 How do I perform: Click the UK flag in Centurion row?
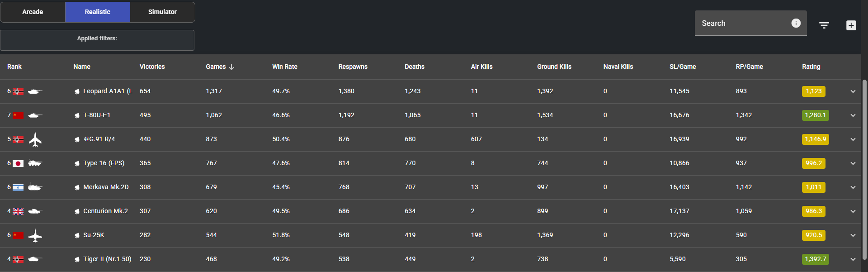(18, 211)
